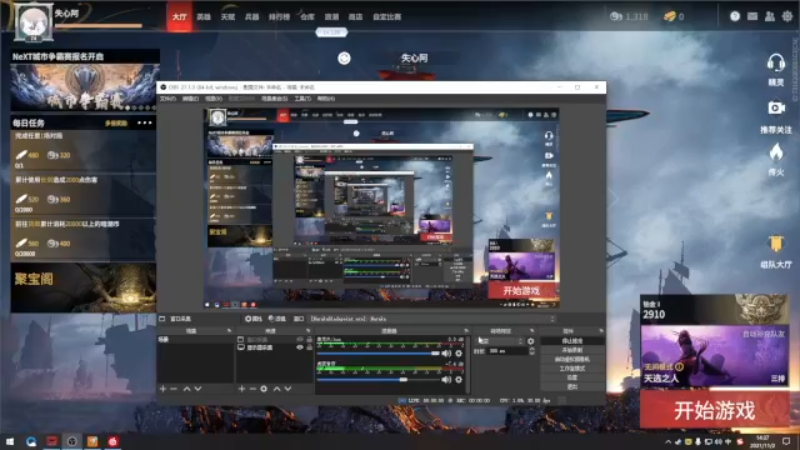Switch to the 英雄 tab in game
The width and height of the screenshot is (800, 450).
point(204,17)
